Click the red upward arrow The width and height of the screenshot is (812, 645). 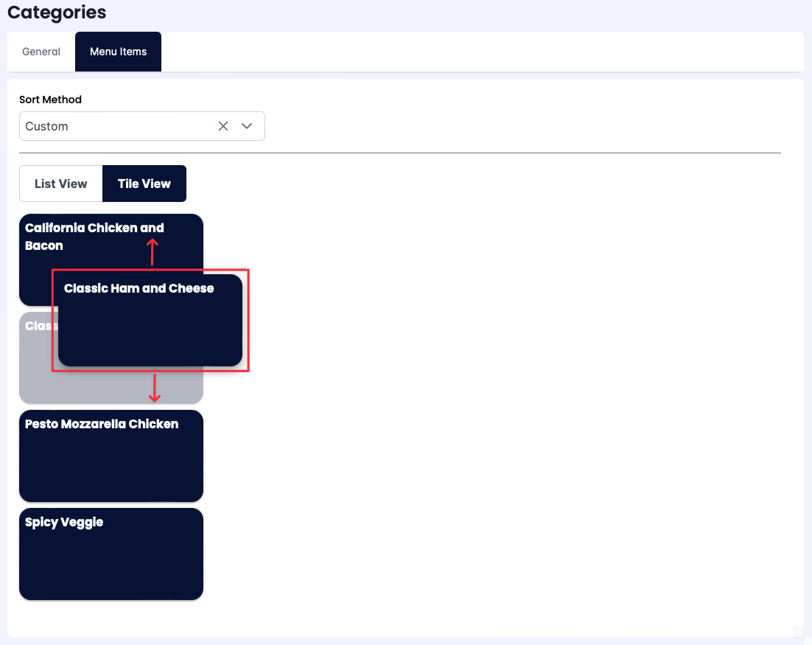coord(152,252)
